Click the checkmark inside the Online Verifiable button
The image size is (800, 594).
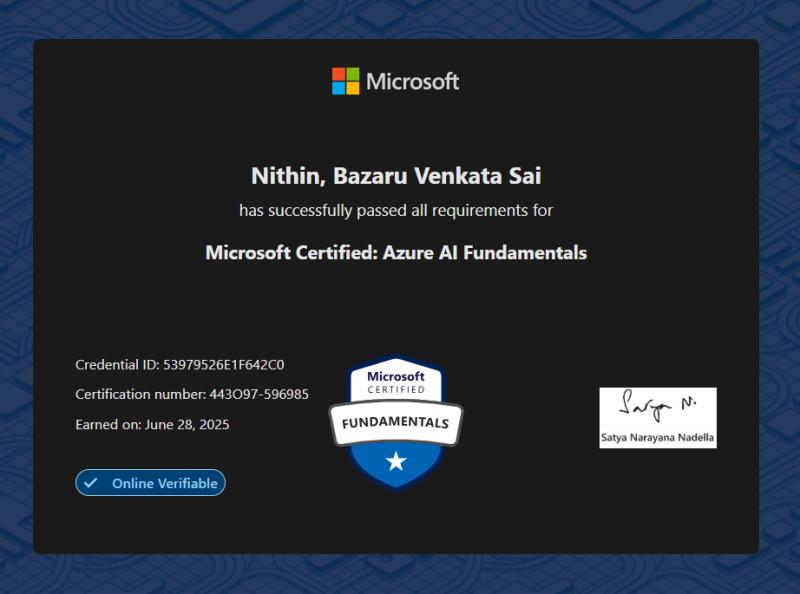[91, 483]
